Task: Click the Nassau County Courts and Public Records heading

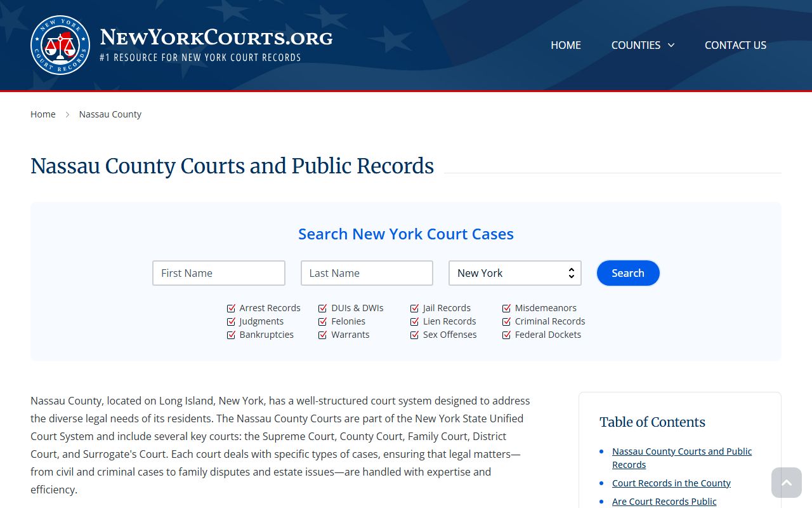Action: click(232, 166)
